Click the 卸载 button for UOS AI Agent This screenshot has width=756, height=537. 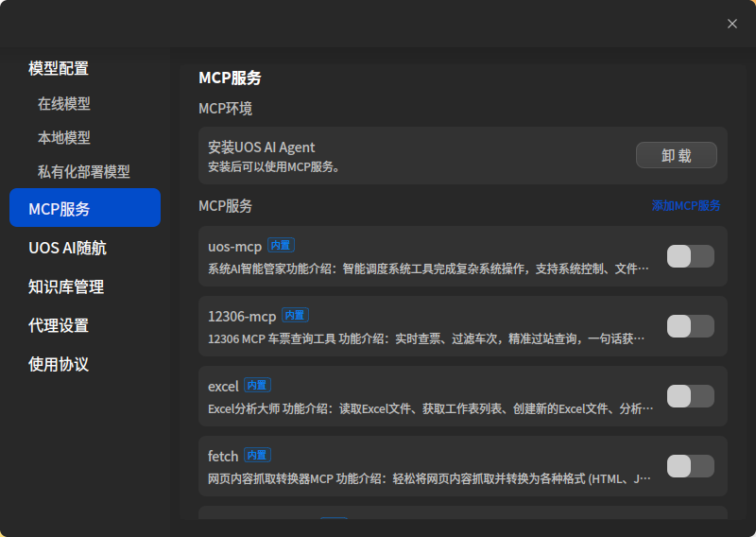pos(676,155)
